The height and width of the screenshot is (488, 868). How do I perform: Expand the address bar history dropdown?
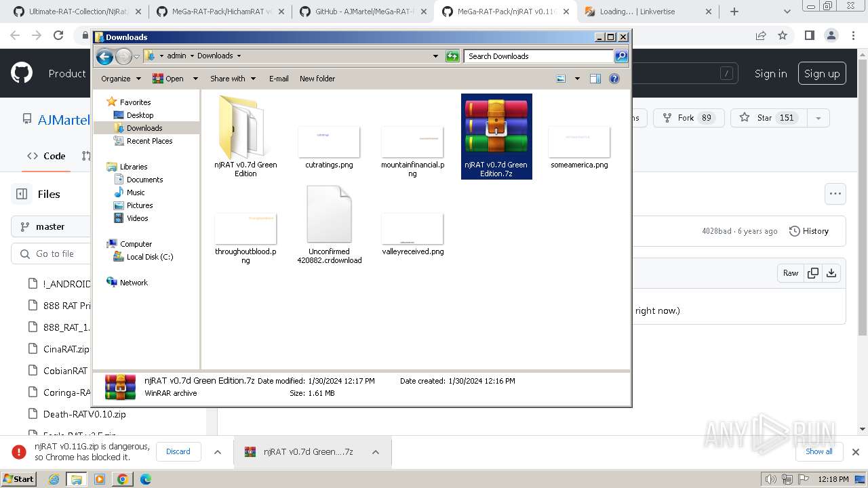point(435,56)
